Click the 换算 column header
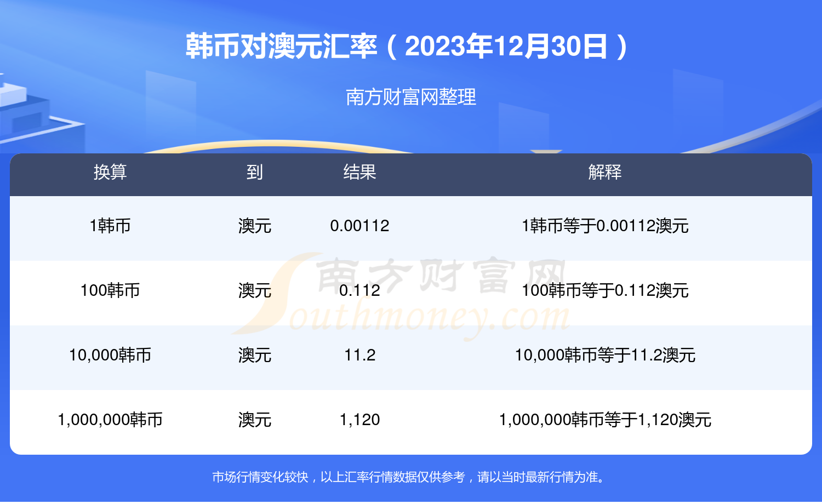 coord(110,172)
